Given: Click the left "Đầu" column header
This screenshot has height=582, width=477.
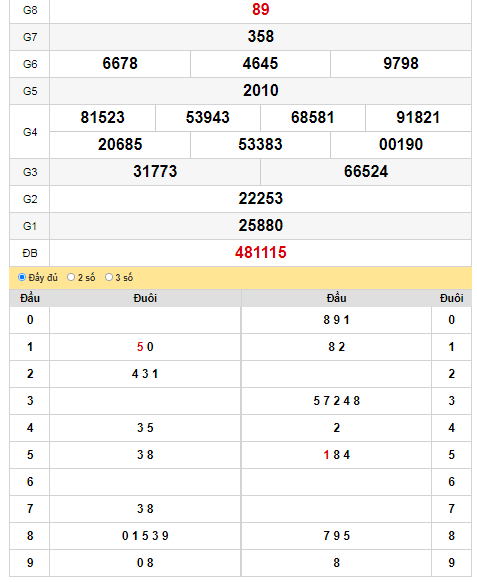Looking at the screenshot, I should coord(30,298).
